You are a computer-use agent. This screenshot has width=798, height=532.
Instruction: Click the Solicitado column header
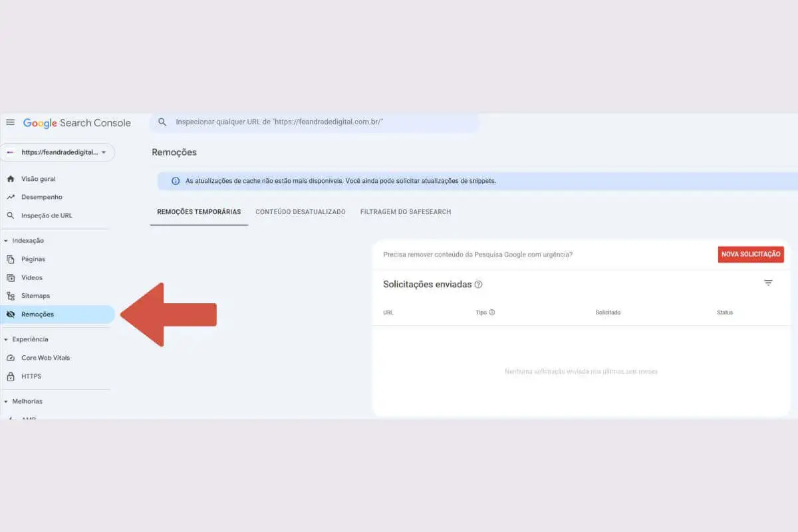[608, 313]
